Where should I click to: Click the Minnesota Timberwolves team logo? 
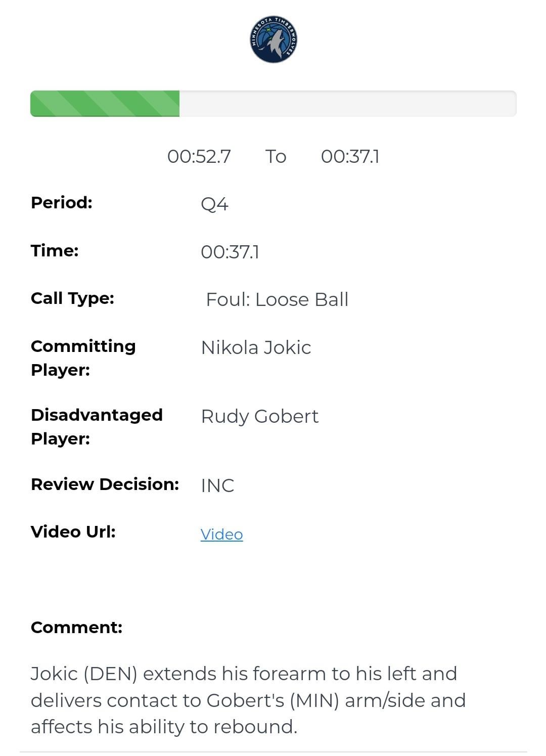click(x=274, y=39)
